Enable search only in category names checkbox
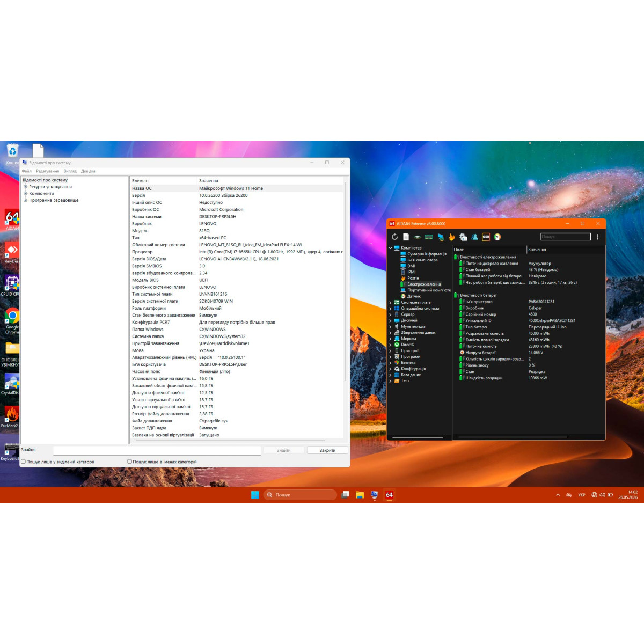This screenshot has height=644, width=644. (x=129, y=462)
